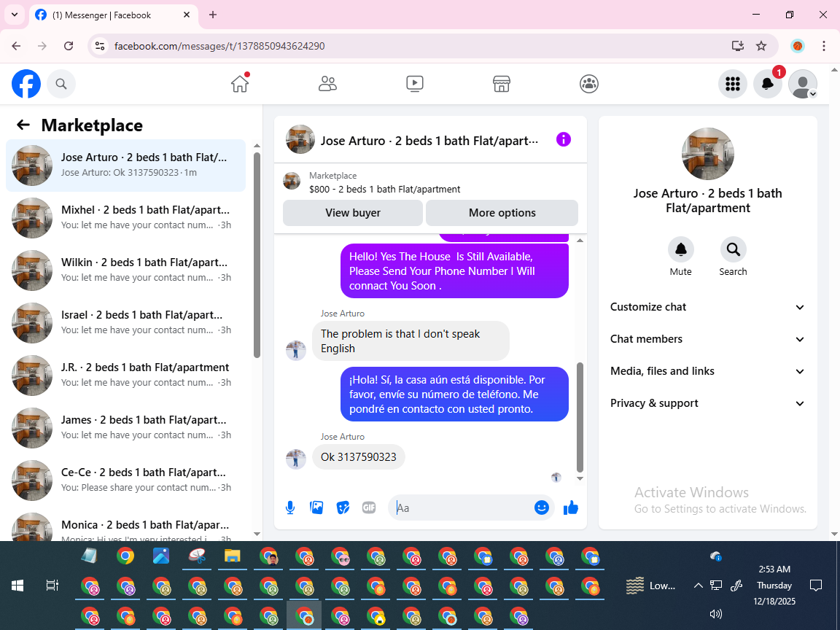Open the Mixhel conversation in list

(126, 217)
